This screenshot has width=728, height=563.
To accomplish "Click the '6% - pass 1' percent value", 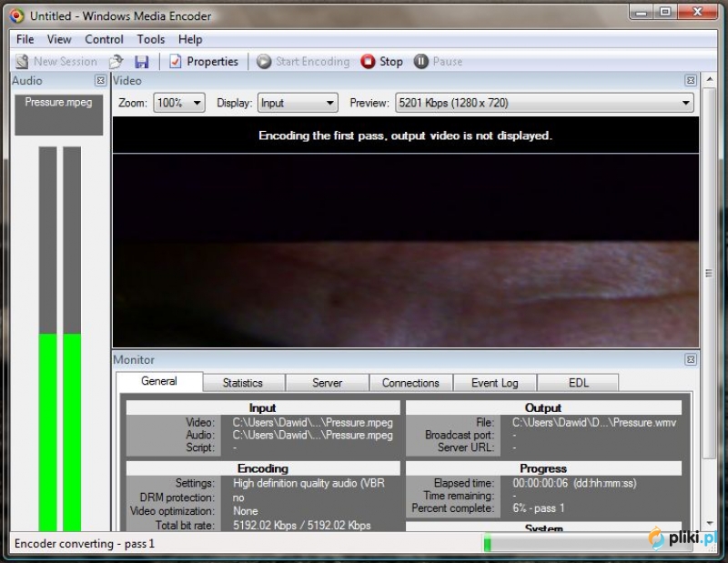I will point(539,508).
